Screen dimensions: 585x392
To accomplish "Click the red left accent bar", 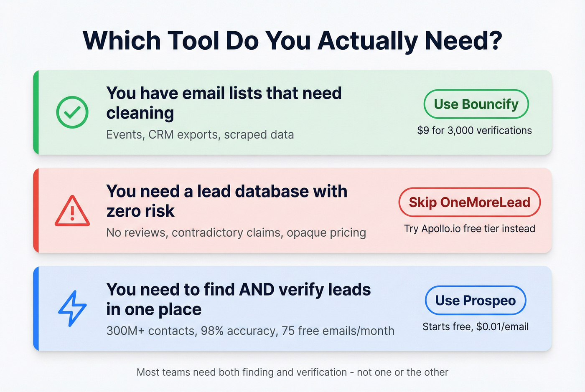I will pyautogui.click(x=36, y=210).
